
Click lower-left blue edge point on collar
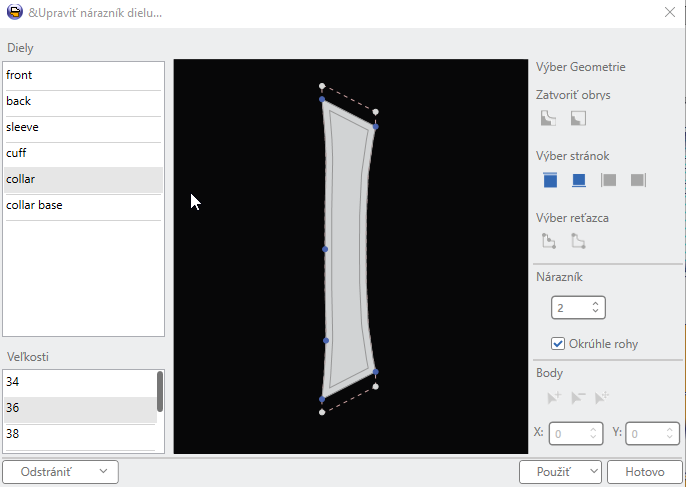click(326, 340)
